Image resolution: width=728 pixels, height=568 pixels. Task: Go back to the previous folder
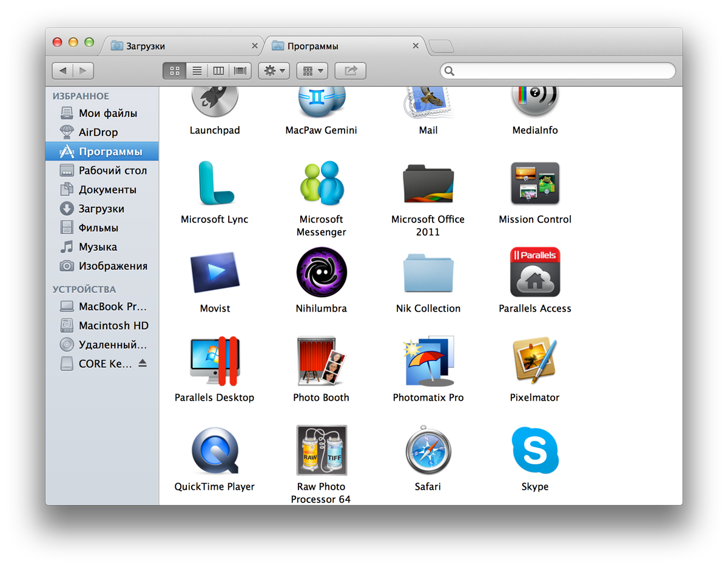[x=62, y=71]
